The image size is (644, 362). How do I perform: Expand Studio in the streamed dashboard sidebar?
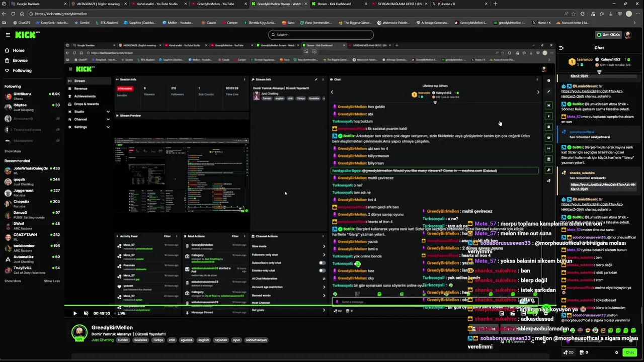[x=108, y=112]
